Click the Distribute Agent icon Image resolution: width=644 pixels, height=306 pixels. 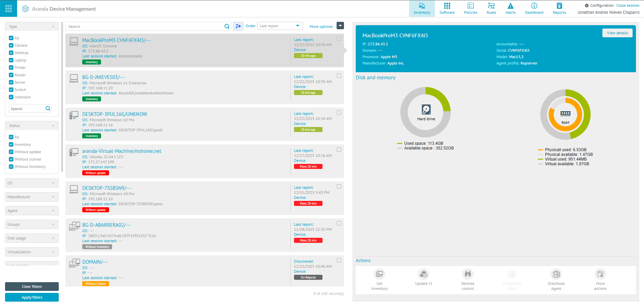click(x=556, y=274)
